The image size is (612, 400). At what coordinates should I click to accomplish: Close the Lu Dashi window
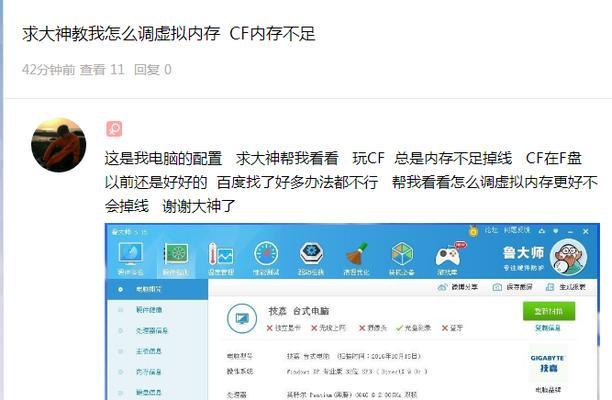585,231
